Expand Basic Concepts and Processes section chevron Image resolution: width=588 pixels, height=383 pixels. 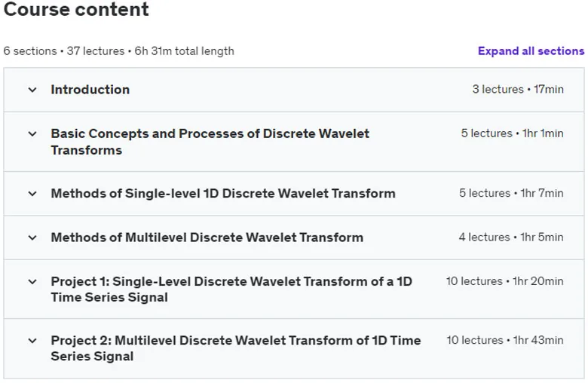click(x=32, y=134)
